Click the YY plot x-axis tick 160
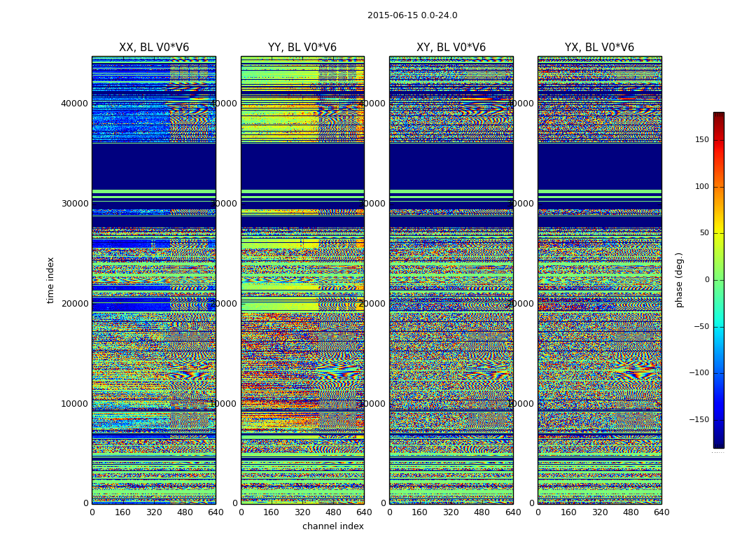The height and width of the screenshot is (560, 735). (x=272, y=512)
